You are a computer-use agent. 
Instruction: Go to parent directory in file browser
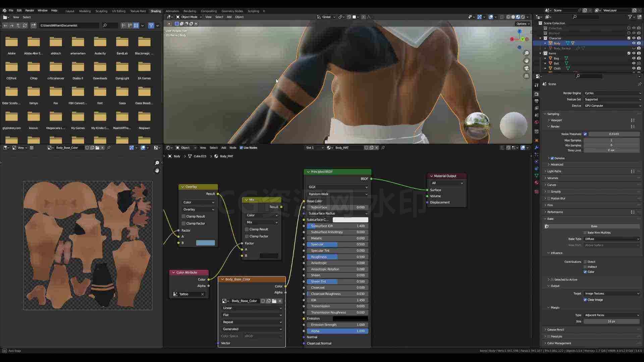tap(18, 25)
